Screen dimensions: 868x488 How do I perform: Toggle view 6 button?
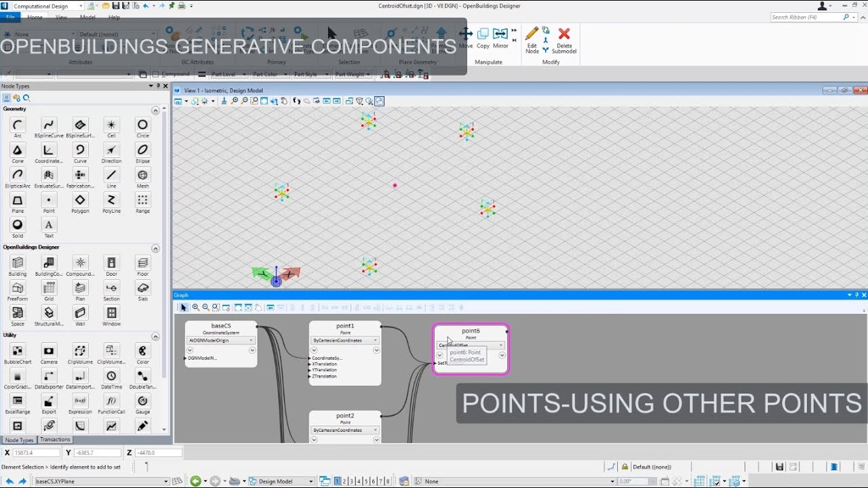point(373,481)
